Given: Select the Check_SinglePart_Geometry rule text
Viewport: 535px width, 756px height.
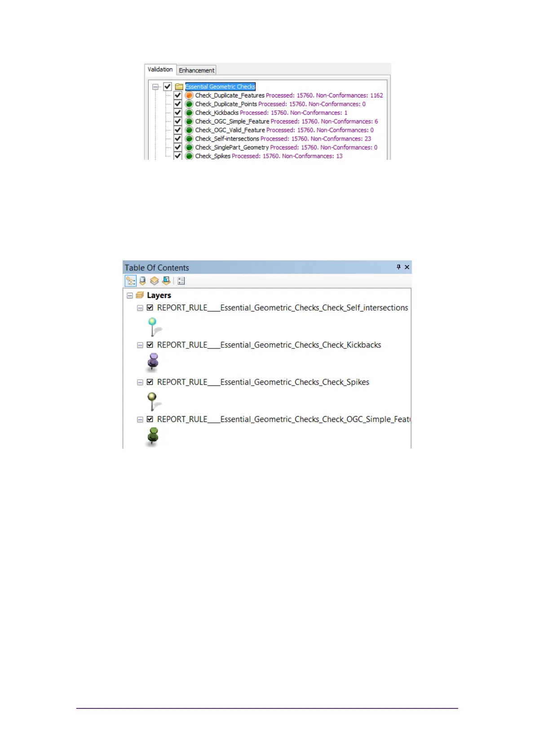Looking at the screenshot, I should pyautogui.click(x=286, y=147).
